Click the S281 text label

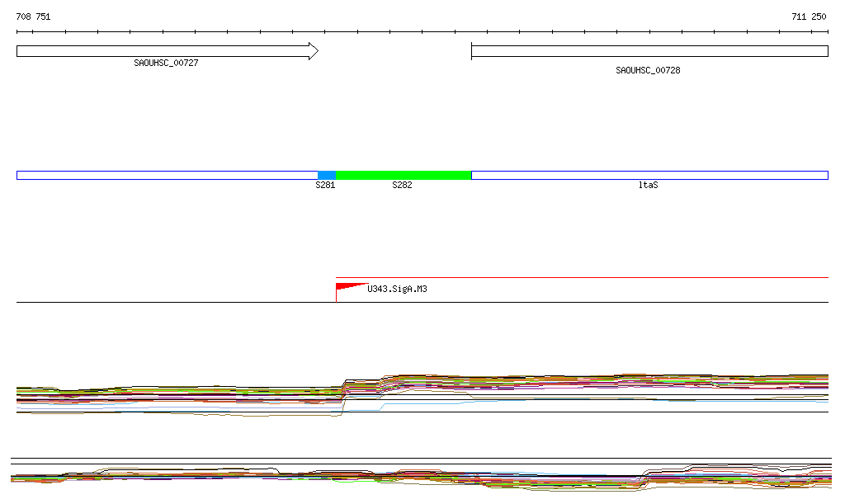pos(325,186)
